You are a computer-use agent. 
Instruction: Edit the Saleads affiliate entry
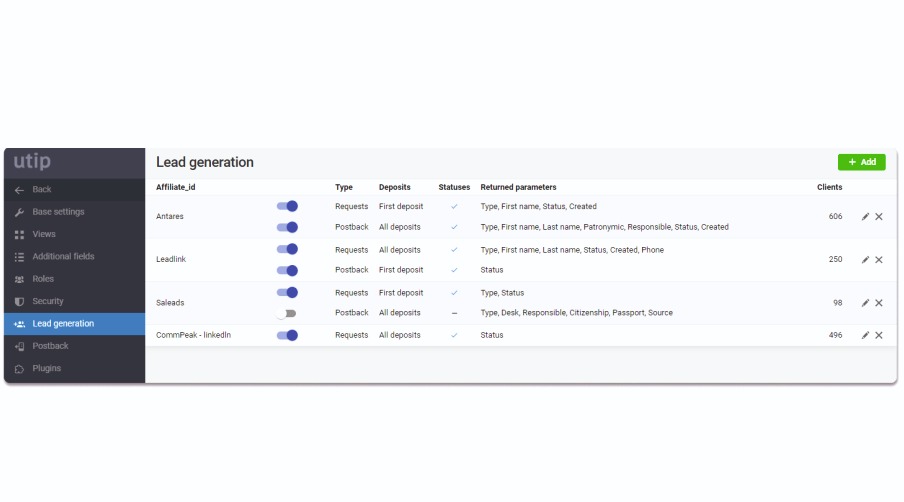click(x=865, y=303)
